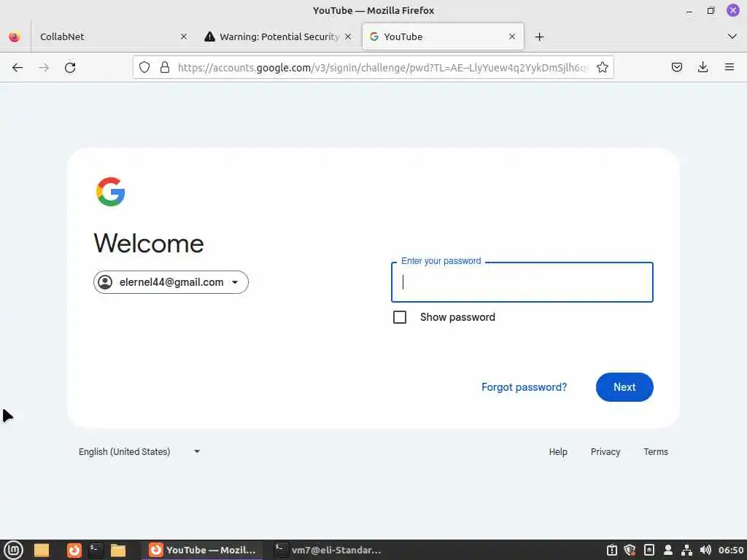Click the Forgot password? link

coord(524,387)
